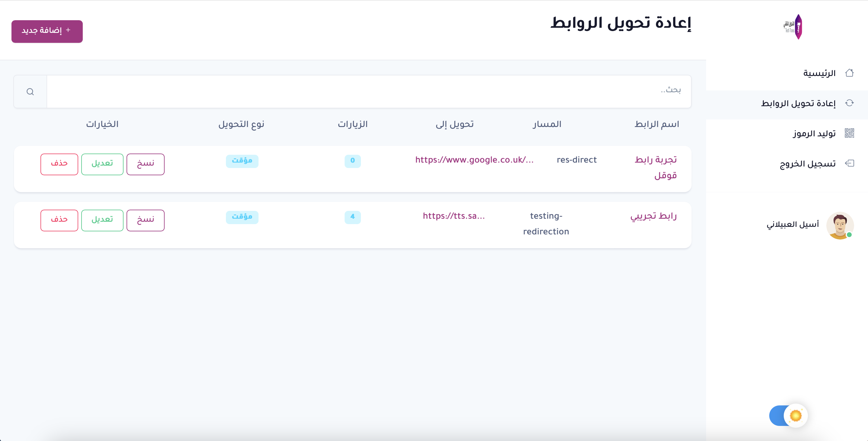The image size is (868, 441).
Task: Toggle the light/dark mode switch
Action: tap(788, 415)
